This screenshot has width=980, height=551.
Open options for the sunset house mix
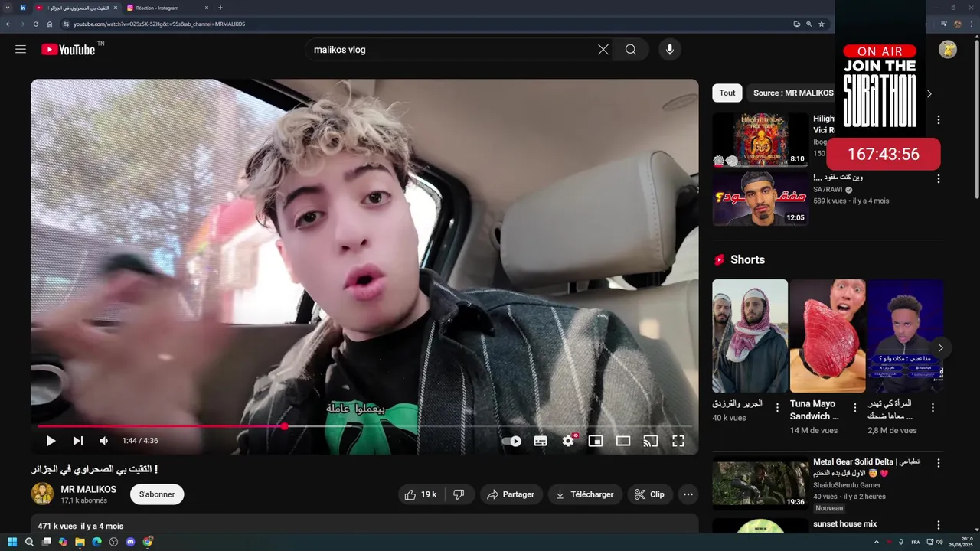point(939,526)
